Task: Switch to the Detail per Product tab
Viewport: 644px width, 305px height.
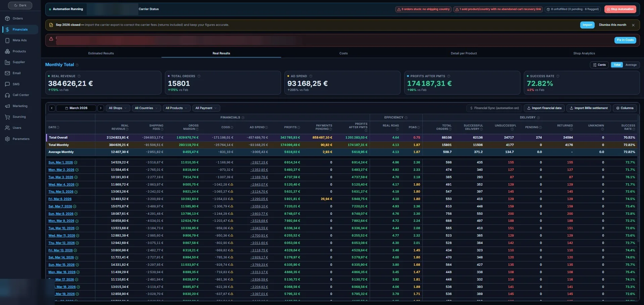Action: pyautogui.click(x=464, y=53)
